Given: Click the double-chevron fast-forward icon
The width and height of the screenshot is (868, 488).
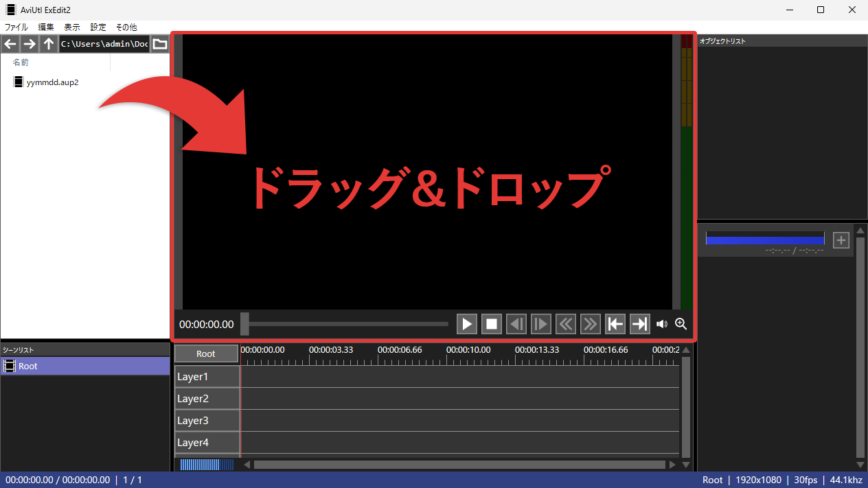Looking at the screenshot, I should (591, 324).
